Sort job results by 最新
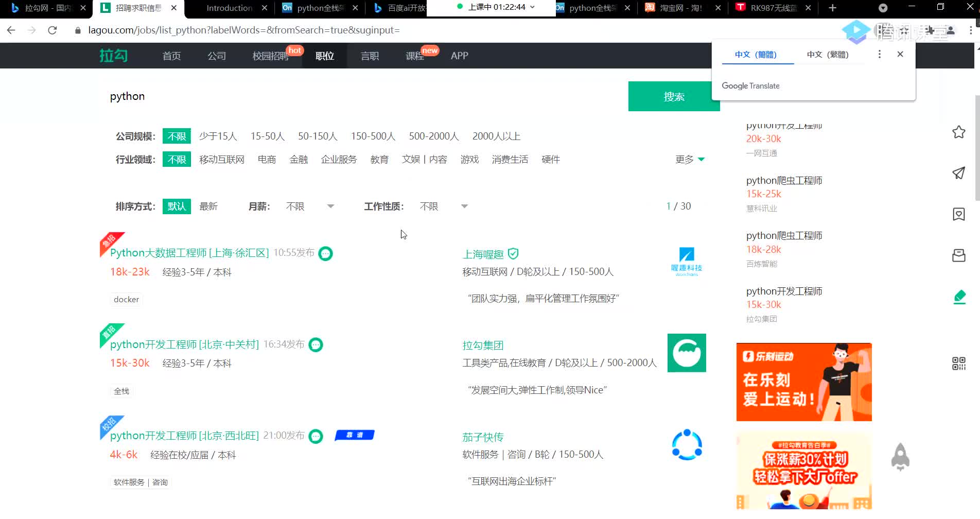This screenshot has width=980, height=519. click(208, 206)
